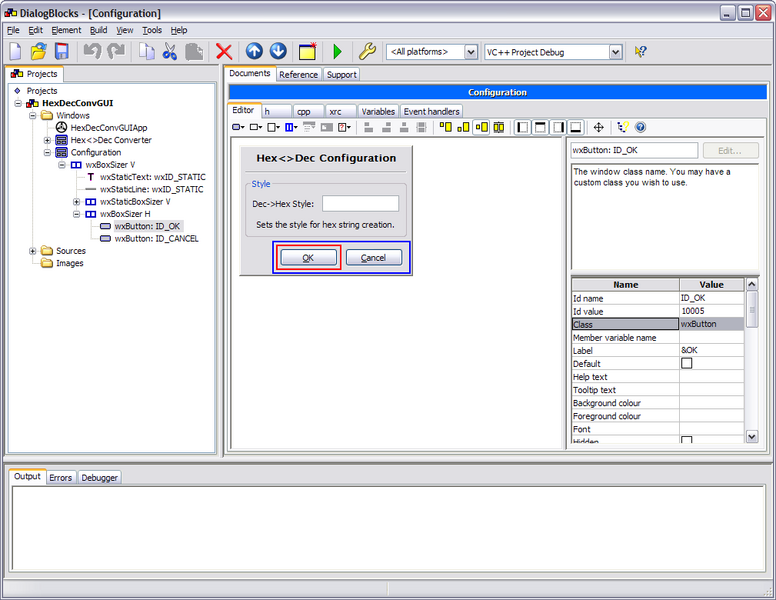Open settings with the wrench icon

coord(367,51)
